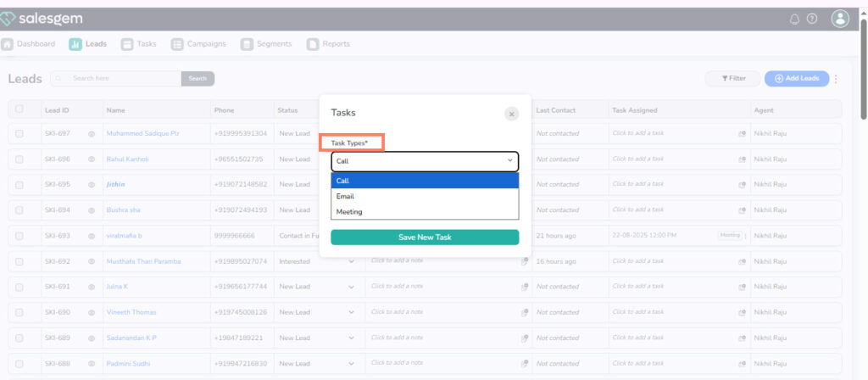Expand status dropdown for SKI-692 Interested

pos(351,261)
